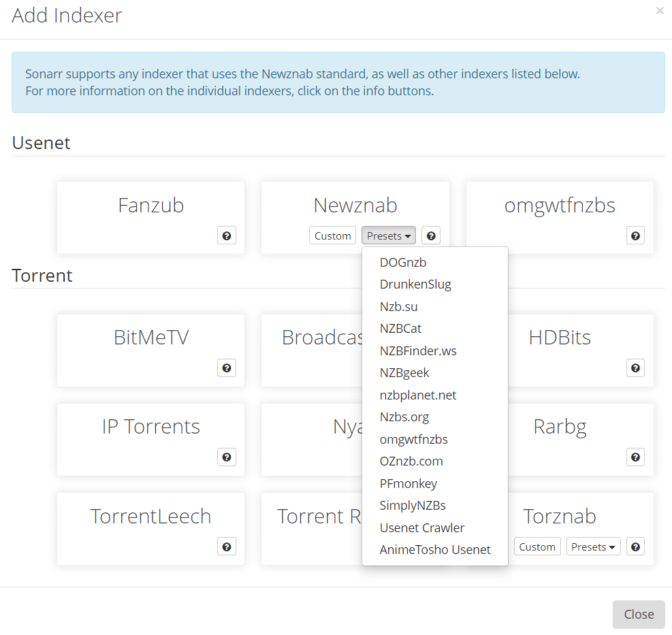
Task: Select the Torrent R... indexer card
Action: click(312, 529)
